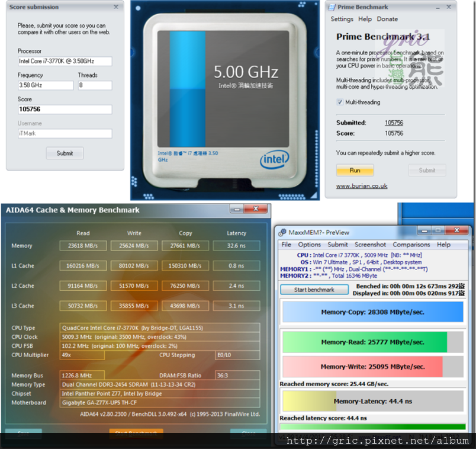Open the www.burian.co.uk link

click(x=362, y=186)
